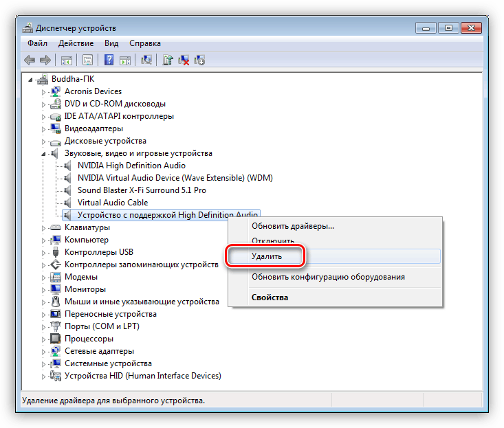Expand the Порты (COM и LPT) node

coord(43,327)
